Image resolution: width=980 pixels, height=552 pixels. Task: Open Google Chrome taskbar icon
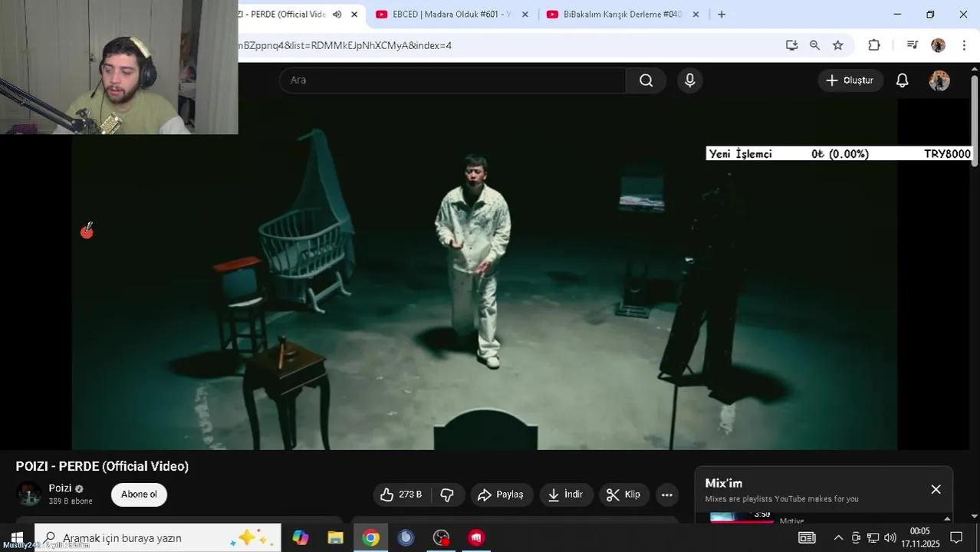(x=370, y=537)
